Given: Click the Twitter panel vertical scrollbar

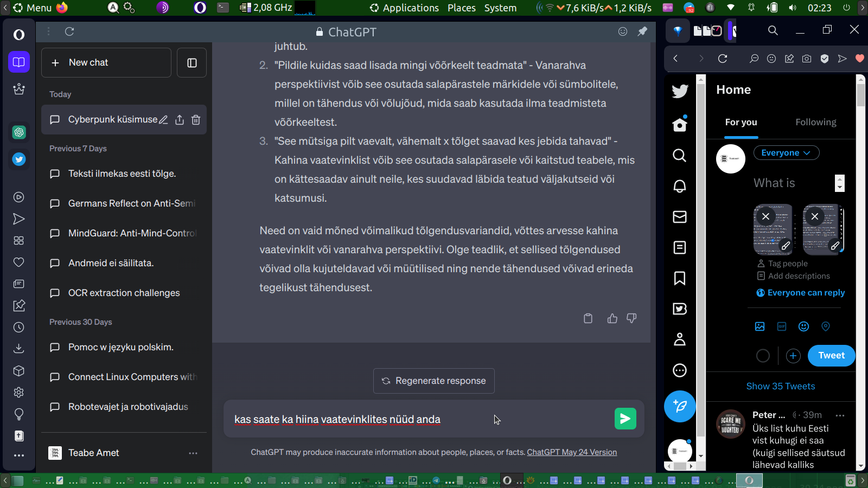Looking at the screenshot, I should 861,273.
